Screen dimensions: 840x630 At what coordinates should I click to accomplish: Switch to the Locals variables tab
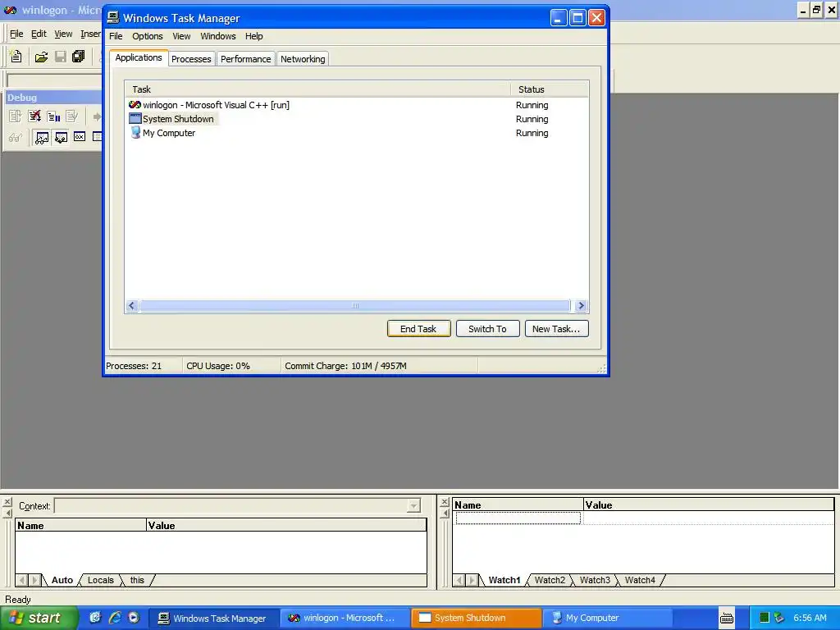point(101,580)
